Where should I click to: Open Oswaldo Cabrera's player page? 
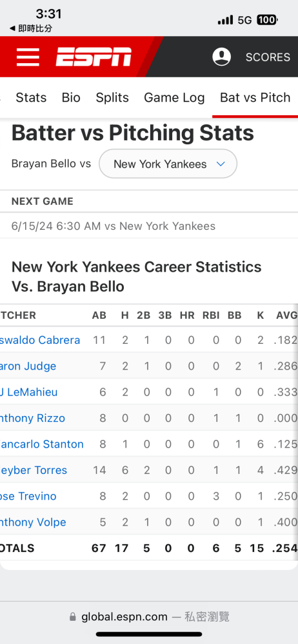coord(40,340)
